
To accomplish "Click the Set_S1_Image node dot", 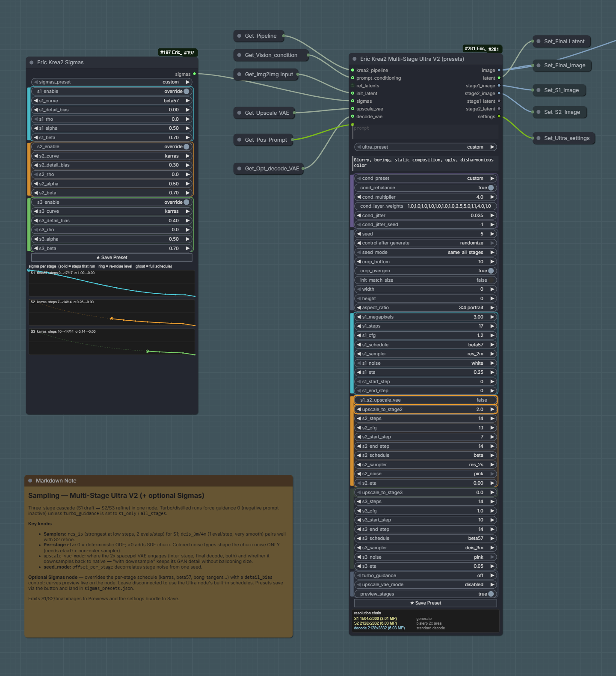I will click(x=538, y=90).
